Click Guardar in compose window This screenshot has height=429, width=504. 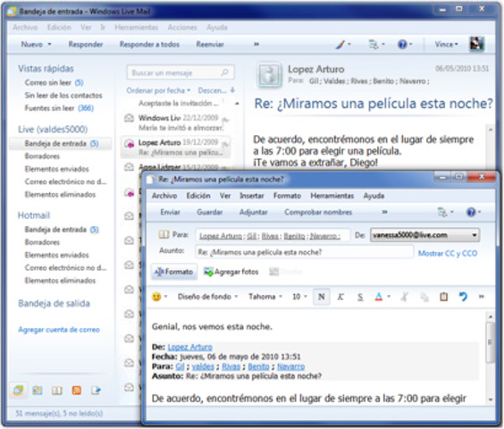[210, 212]
